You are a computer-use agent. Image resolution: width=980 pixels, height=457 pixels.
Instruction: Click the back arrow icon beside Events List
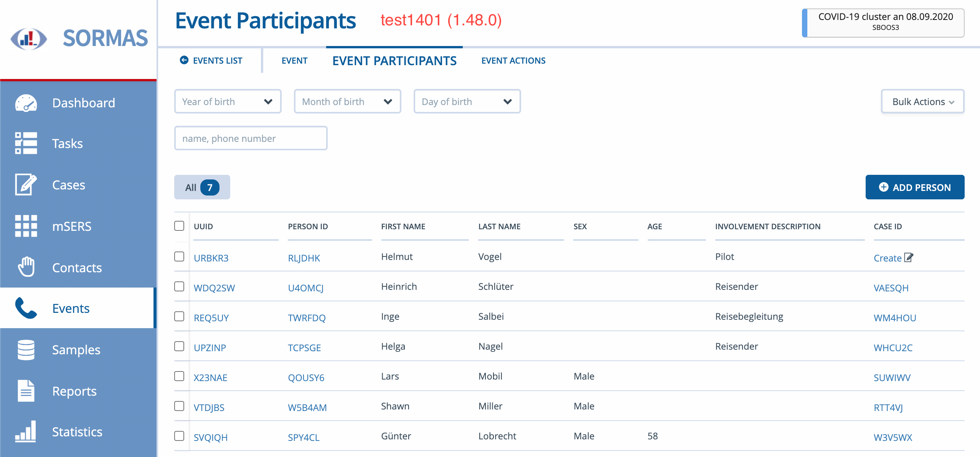184,60
